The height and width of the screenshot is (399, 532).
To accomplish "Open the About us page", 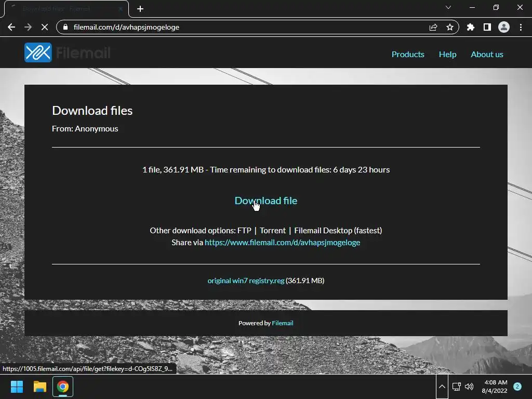I will tap(487, 54).
